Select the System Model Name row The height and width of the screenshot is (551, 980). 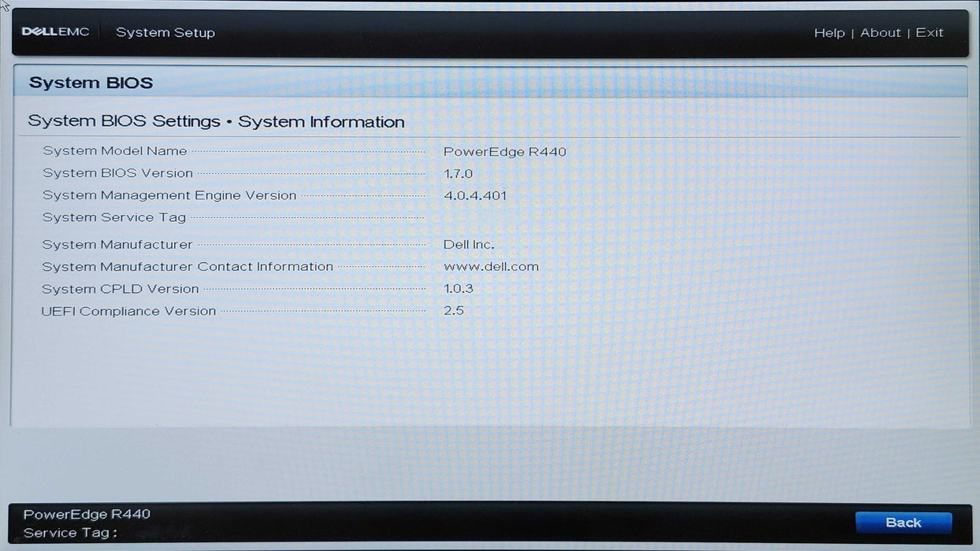point(115,150)
